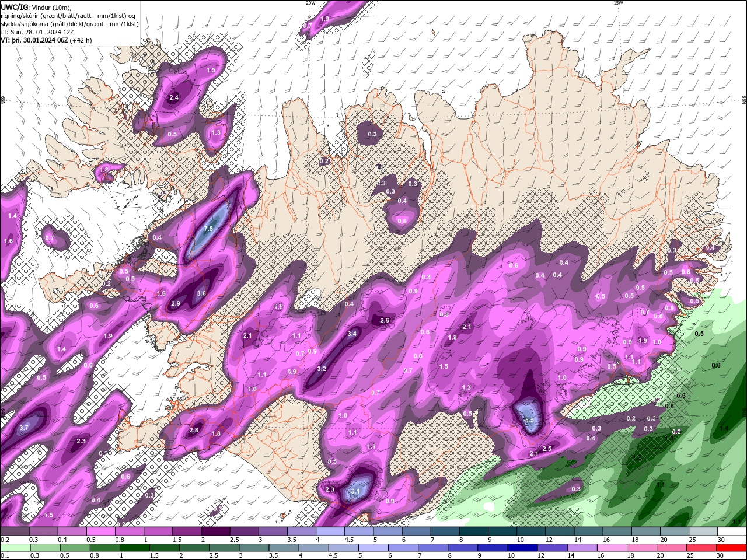Click the 'UWC/IG: Vindur (10m)' title text
This screenshot has height=560, width=747.
(36, 7)
